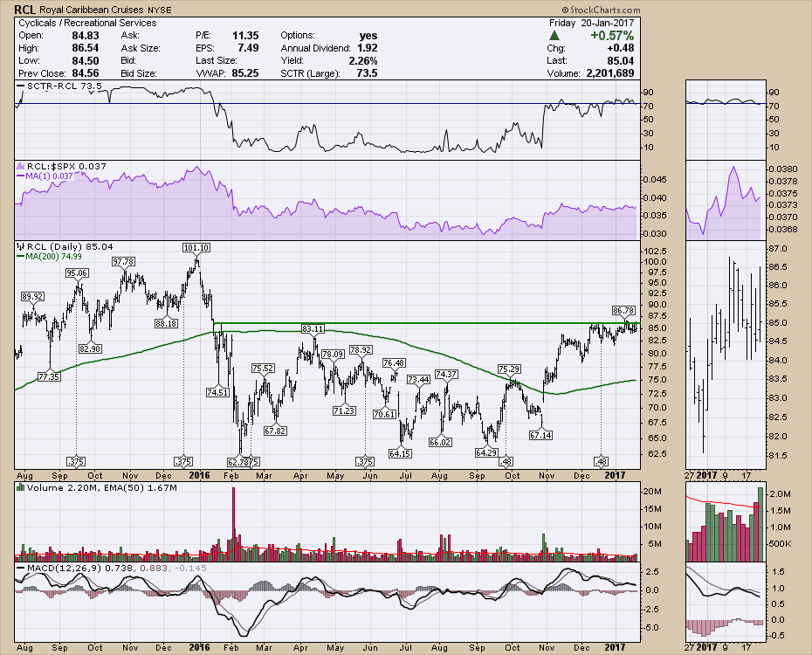Click the 75.29 high price label
This screenshot has width=812, height=655.
(x=509, y=369)
